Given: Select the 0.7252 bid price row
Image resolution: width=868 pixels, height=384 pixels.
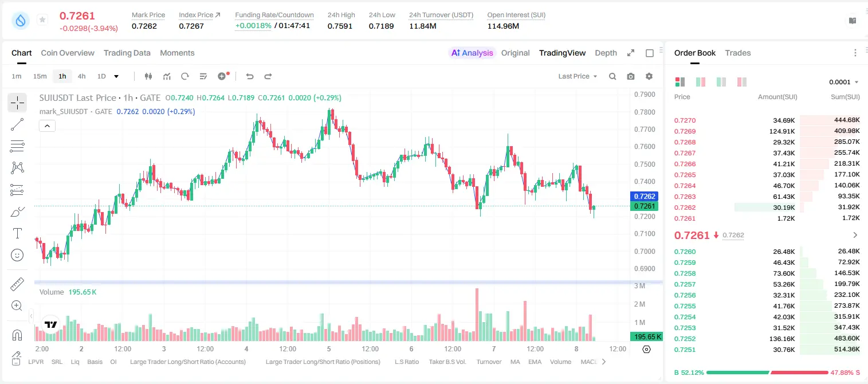Looking at the screenshot, I should pos(767,339).
